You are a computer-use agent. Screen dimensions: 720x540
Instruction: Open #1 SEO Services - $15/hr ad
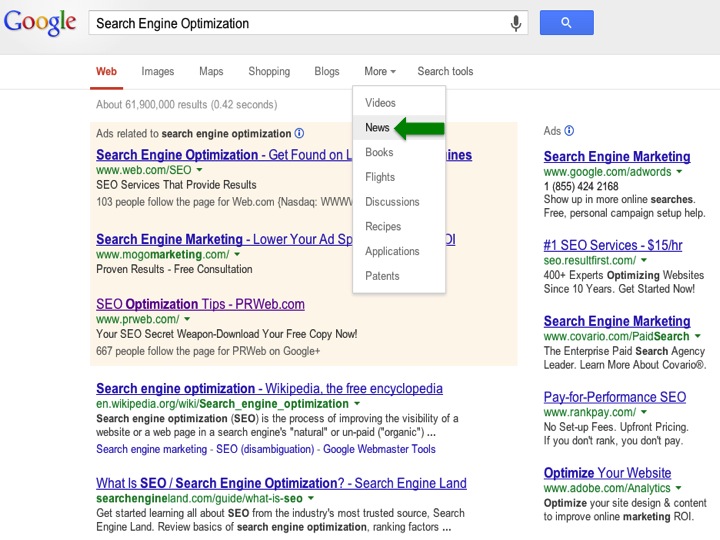click(x=613, y=245)
